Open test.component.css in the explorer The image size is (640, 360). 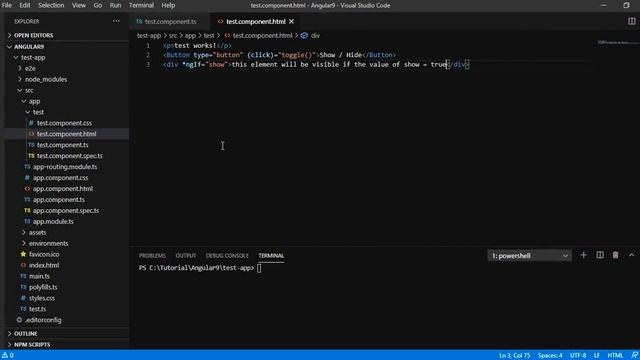click(64, 123)
